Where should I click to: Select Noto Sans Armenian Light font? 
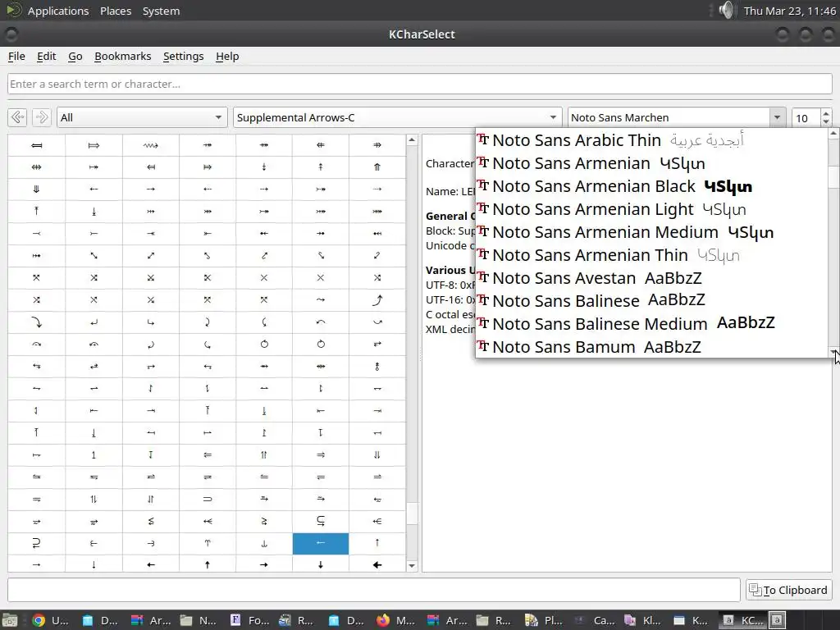[x=651, y=209]
